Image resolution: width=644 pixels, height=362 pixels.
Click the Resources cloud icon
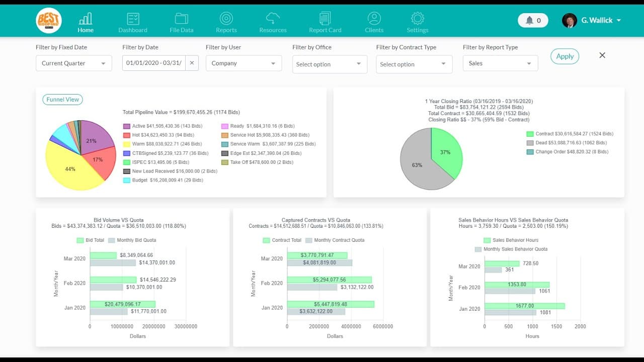coord(273,19)
